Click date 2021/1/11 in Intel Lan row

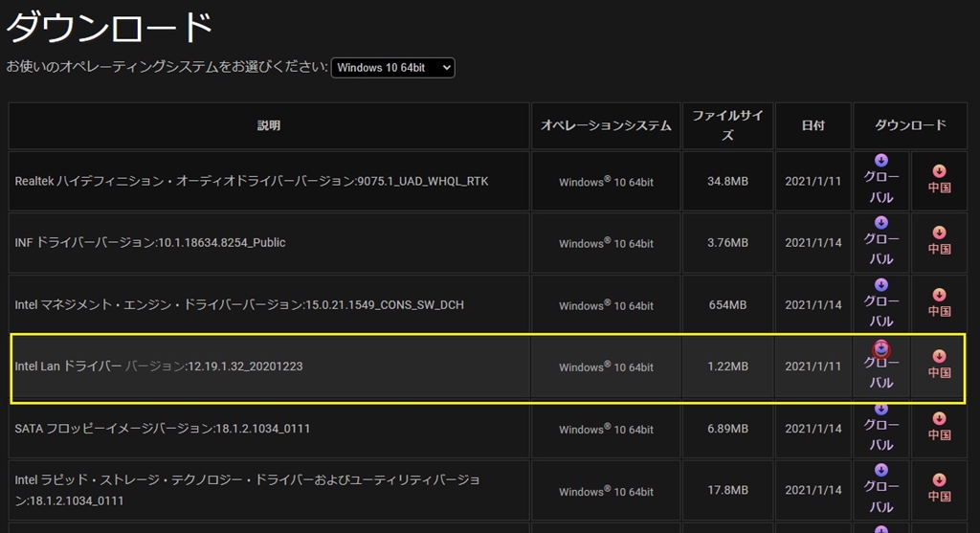pos(813,366)
